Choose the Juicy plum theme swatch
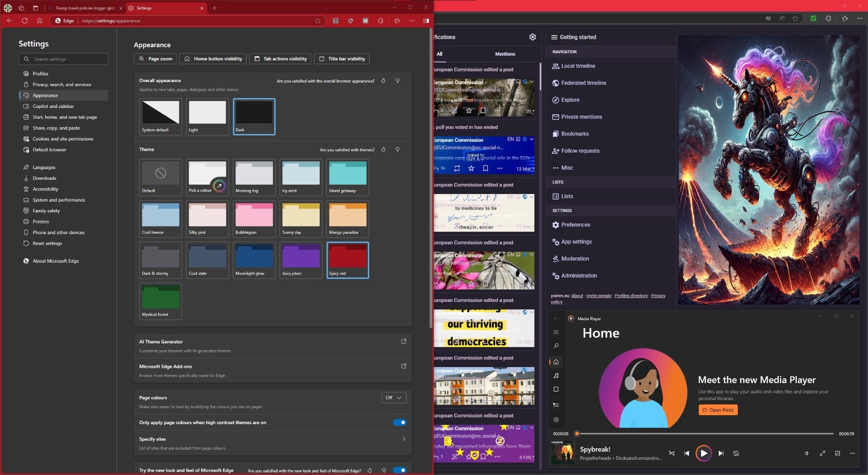Screen dimensions: 868x475 point(301,260)
